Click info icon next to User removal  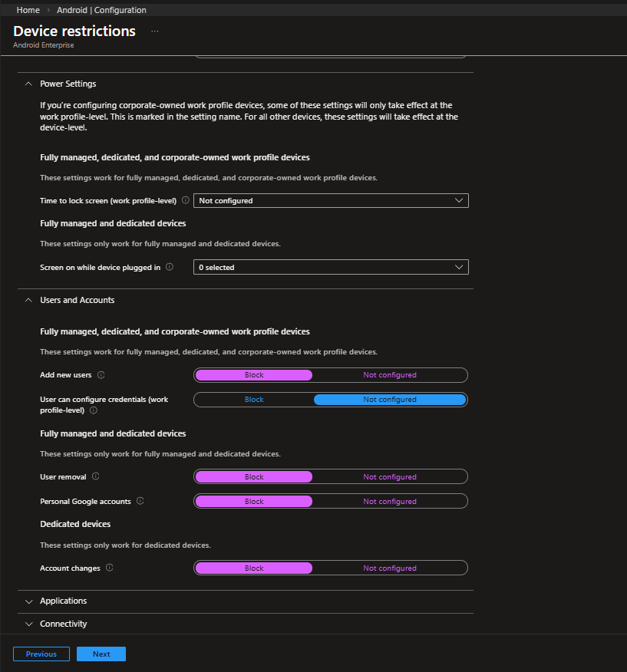tap(96, 476)
